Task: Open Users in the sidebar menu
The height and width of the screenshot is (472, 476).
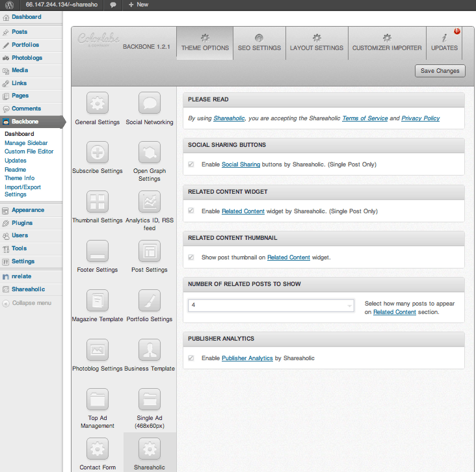Action: pyautogui.click(x=31, y=235)
